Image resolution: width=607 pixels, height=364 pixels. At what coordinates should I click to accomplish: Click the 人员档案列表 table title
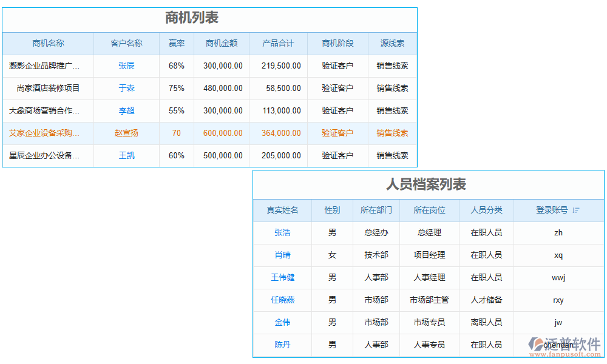point(428,184)
